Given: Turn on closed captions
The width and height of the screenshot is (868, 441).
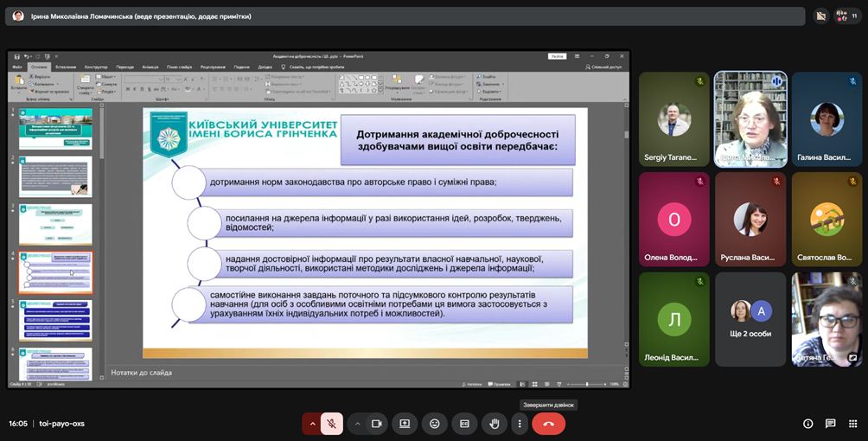Looking at the screenshot, I should pos(464,424).
